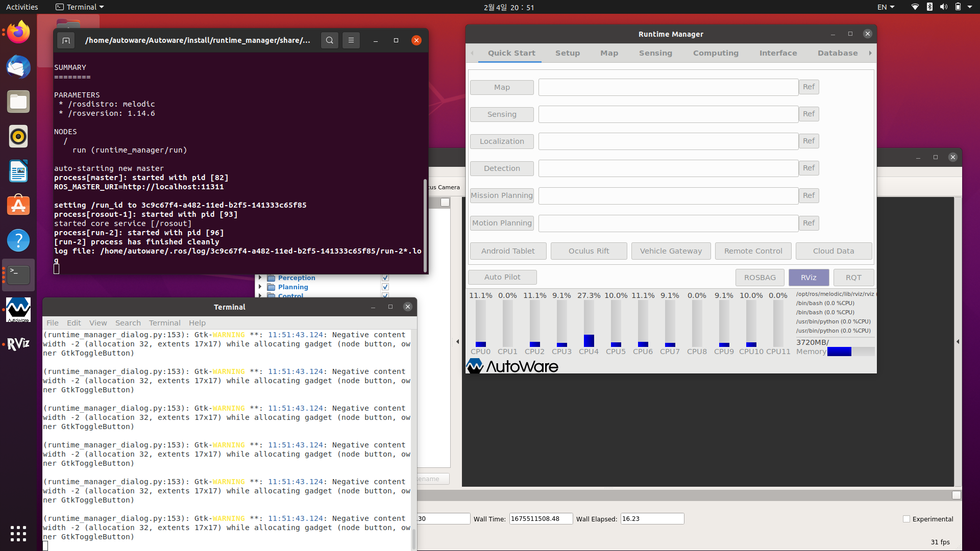The width and height of the screenshot is (980, 551).
Task: Open the volume icon in top bar
Action: [944, 7]
